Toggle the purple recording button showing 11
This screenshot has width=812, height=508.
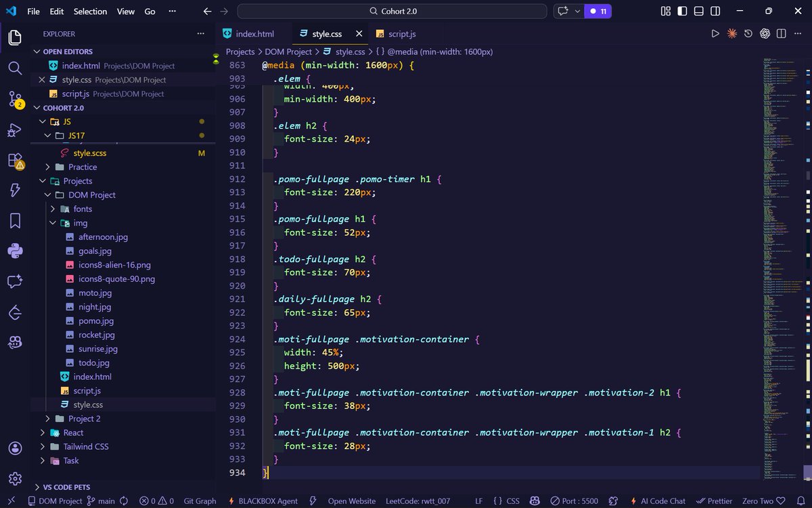pyautogui.click(x=598, y=12)
